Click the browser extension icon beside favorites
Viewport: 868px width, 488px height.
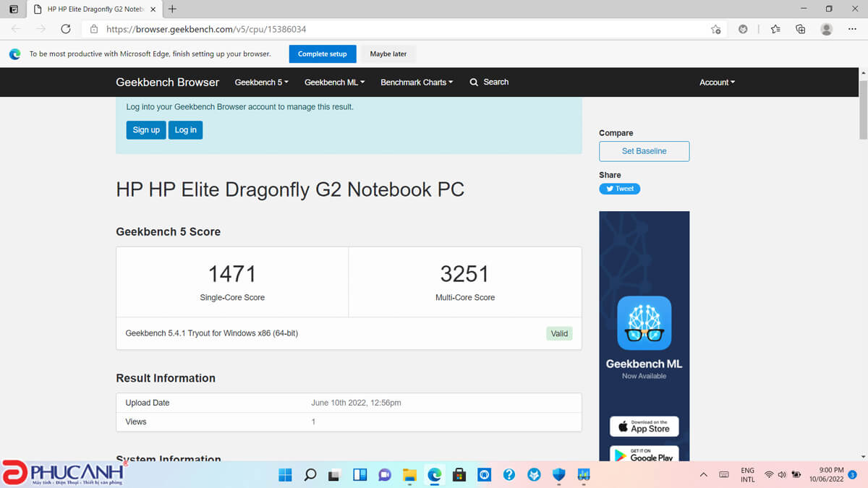[x=743, y=30]
